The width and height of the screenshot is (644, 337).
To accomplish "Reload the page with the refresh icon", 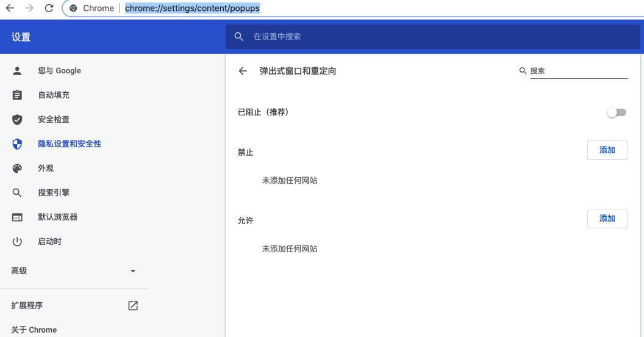I will coord(49,8).
